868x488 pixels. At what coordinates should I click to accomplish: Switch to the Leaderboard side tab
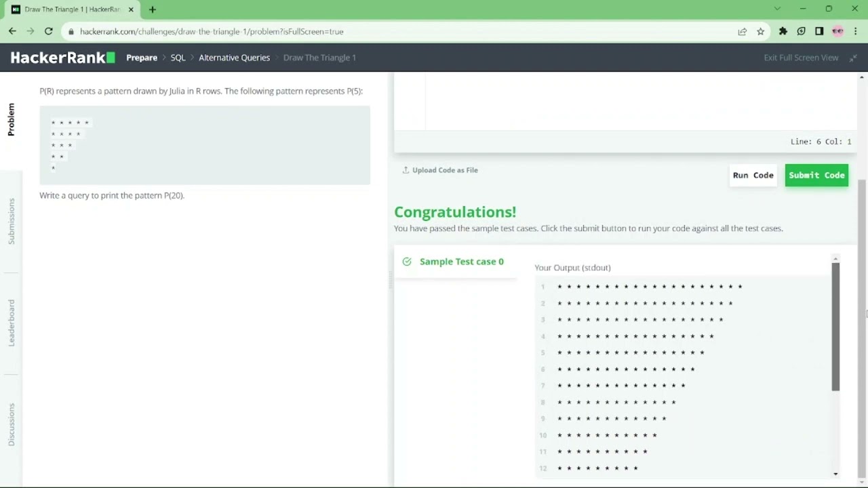[11, 323]
